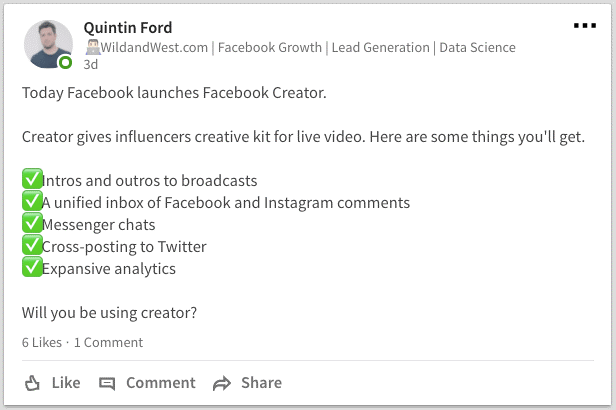Click the checkmark beside Messenger chats

pyautogui.click(x=32, y=223)
